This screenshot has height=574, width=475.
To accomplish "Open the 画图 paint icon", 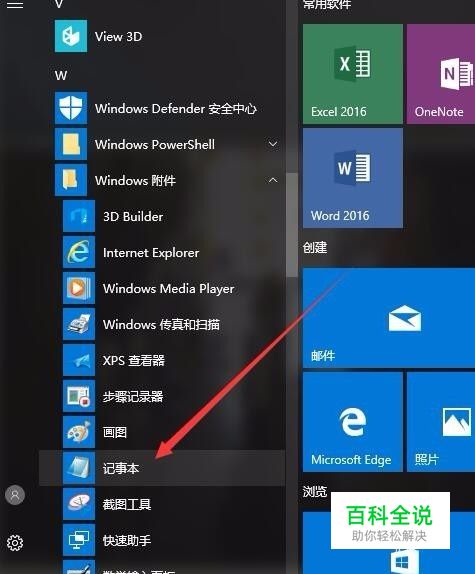I will point(79,432).
